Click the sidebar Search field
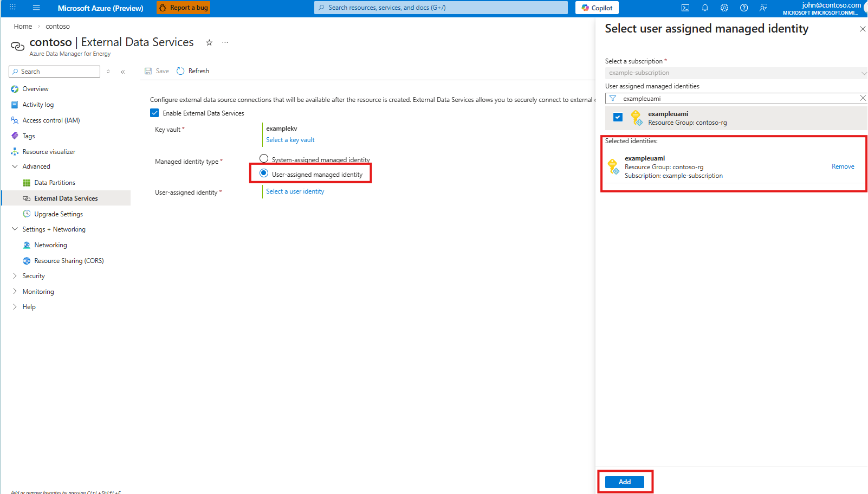Viewport: 868px width, 494px height. [x=54, y=72]
